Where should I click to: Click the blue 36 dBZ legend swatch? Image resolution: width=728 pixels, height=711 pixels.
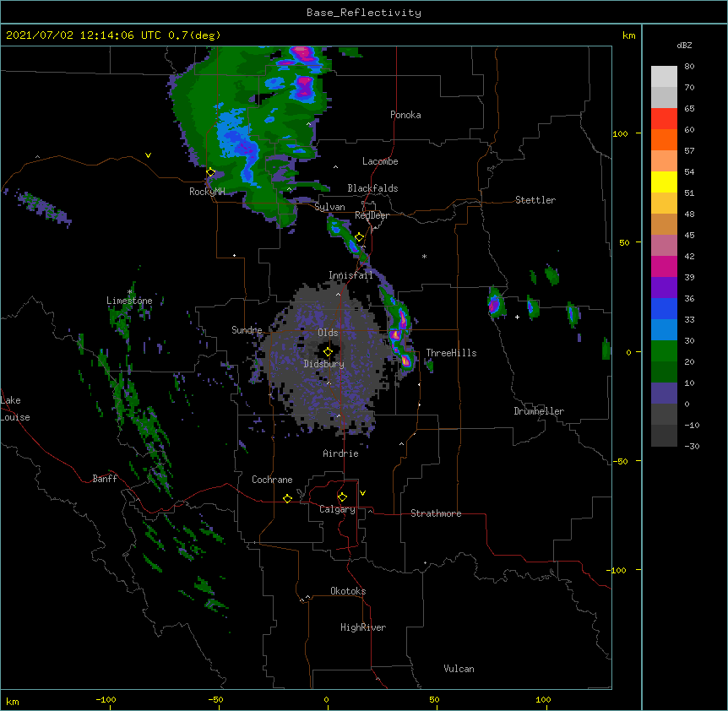[x=664, y=308]
